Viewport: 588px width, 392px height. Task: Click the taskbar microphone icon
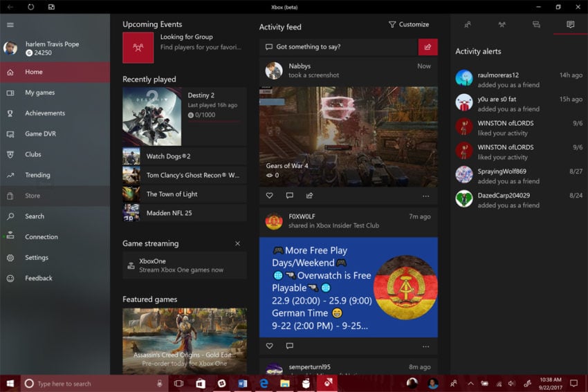click(x=159, y=384)
